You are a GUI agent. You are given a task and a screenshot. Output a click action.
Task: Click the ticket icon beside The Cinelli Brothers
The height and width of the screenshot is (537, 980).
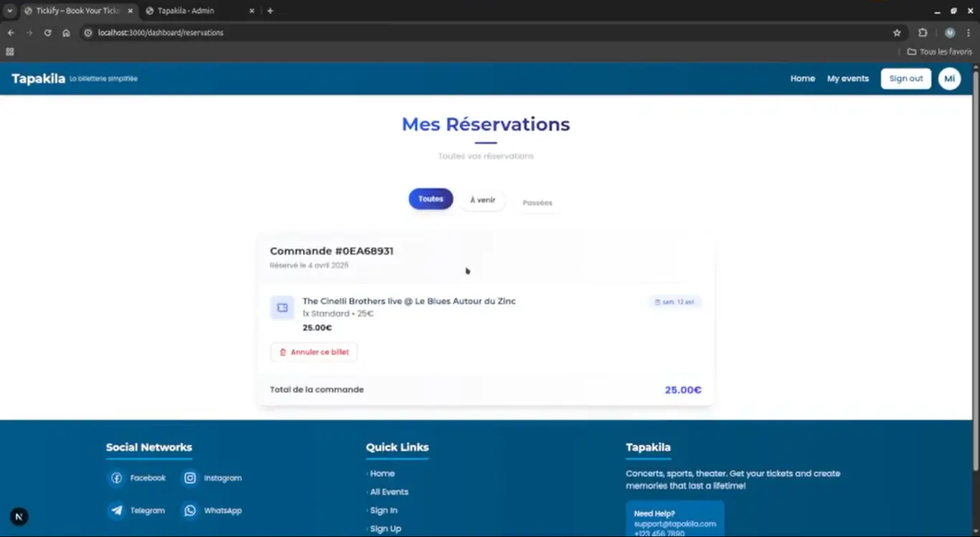[282, 308]
